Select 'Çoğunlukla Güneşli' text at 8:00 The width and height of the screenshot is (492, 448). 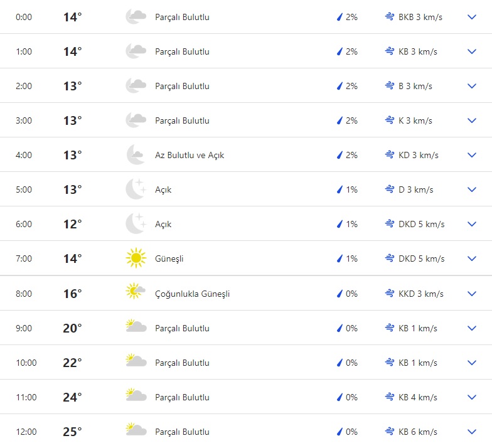click(x=192, y=294)
